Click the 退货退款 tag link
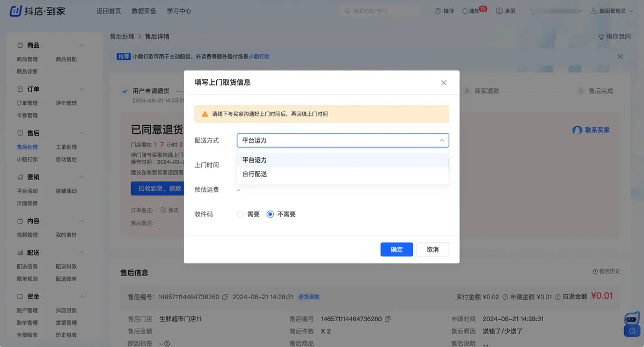644x347 pixels. click(309, 297)
